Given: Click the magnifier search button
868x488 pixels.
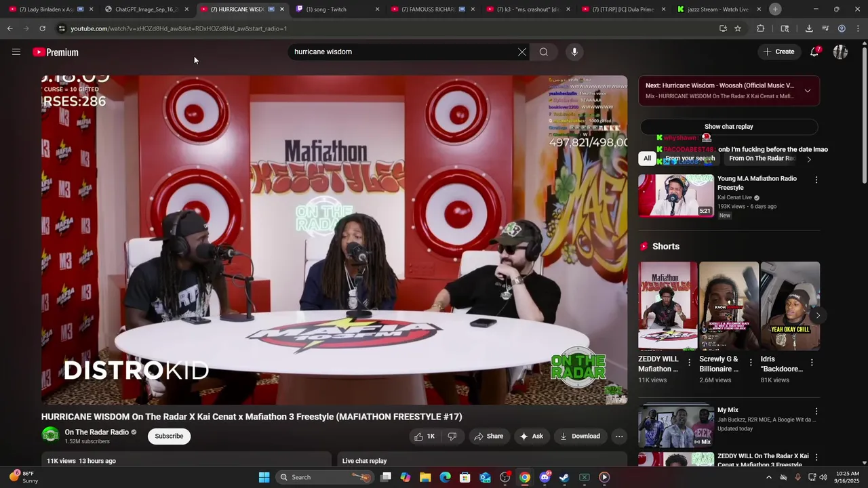Looking at the screenshot, I should [544, 52].
